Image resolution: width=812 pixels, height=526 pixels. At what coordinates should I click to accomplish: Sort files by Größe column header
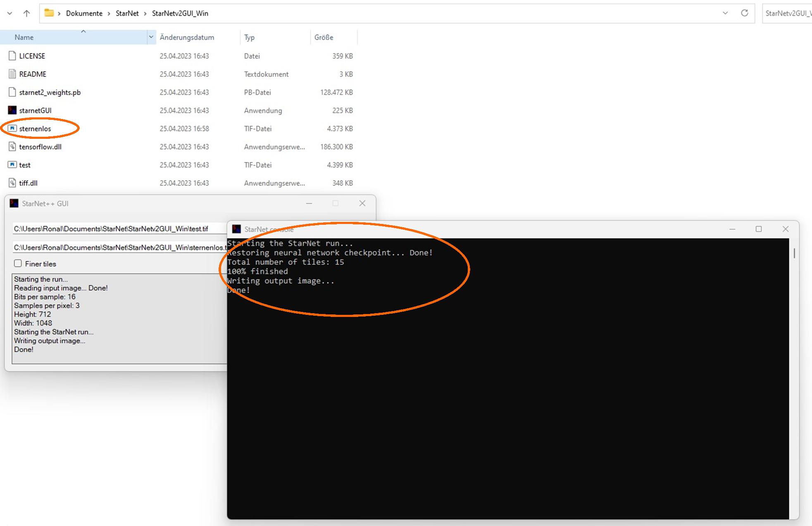(x=324, y=37)
